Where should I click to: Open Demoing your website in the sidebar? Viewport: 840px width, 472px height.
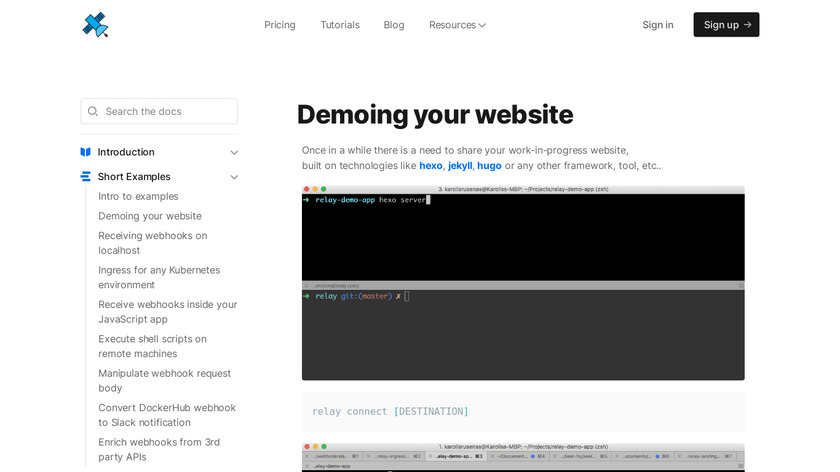click(x=150, y=216)
